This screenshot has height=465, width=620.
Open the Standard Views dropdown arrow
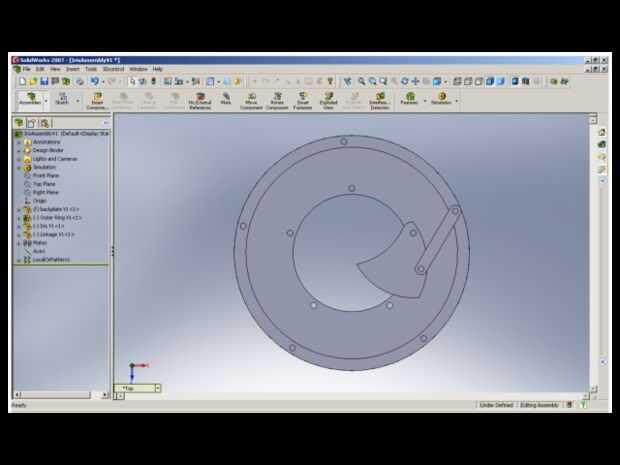click(446, 82)
